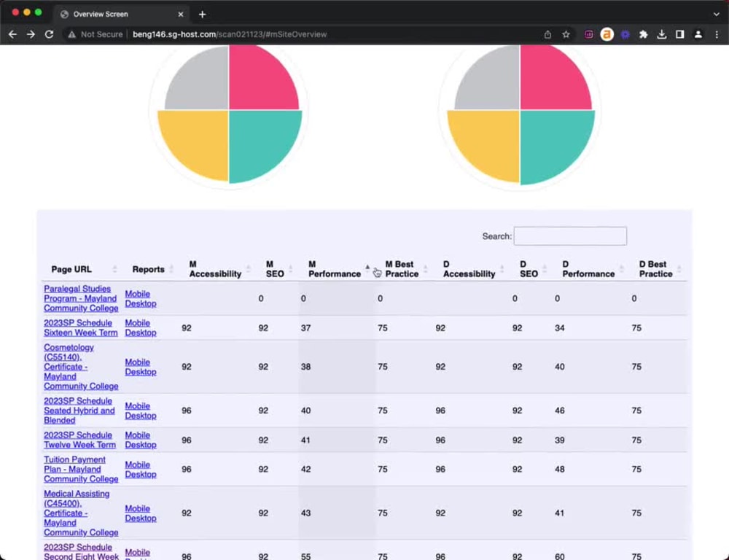Viewport: 729px width, 560px height.
Task: Toggle the side panel icon
Action: click(682, 34)
